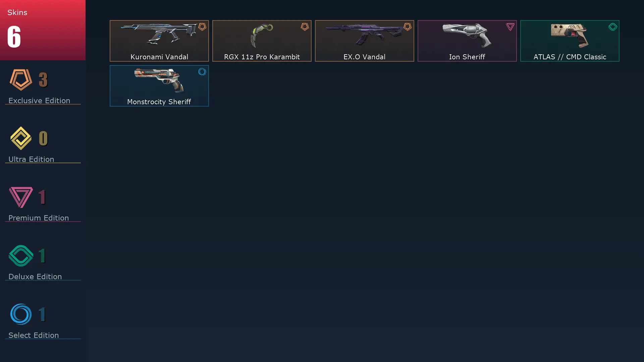The width and height of the screenshot is (644, 362).
Task: Click the green Deluxe Edition icon
Action: tap(21, 256)
